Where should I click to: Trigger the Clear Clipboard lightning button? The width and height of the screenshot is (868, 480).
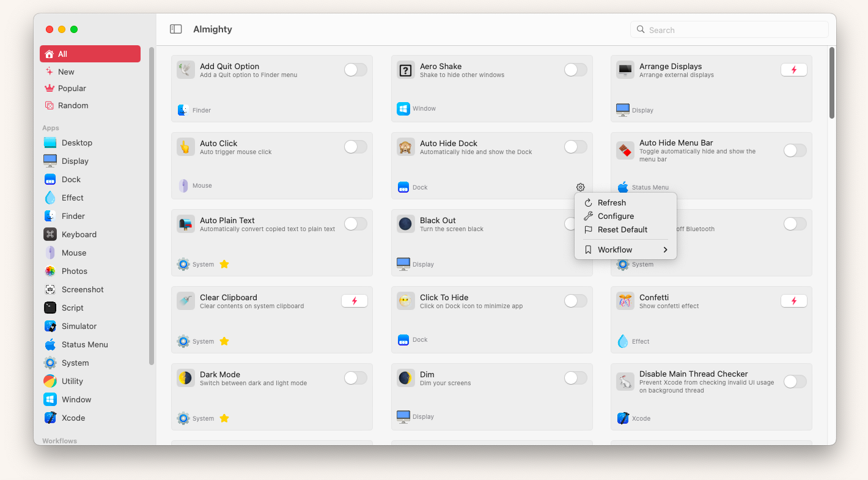tap(354, 301)
